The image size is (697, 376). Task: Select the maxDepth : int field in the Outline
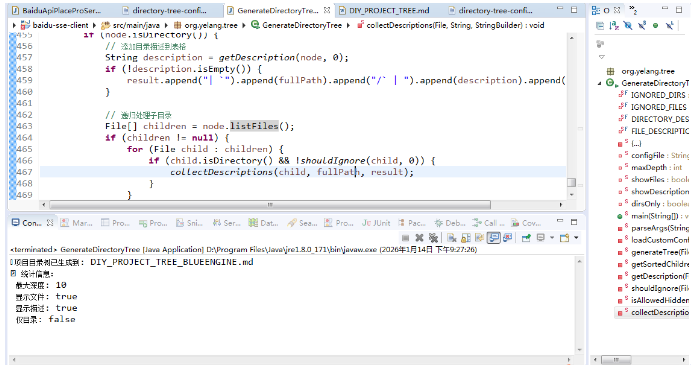click(x=656, y=168)
